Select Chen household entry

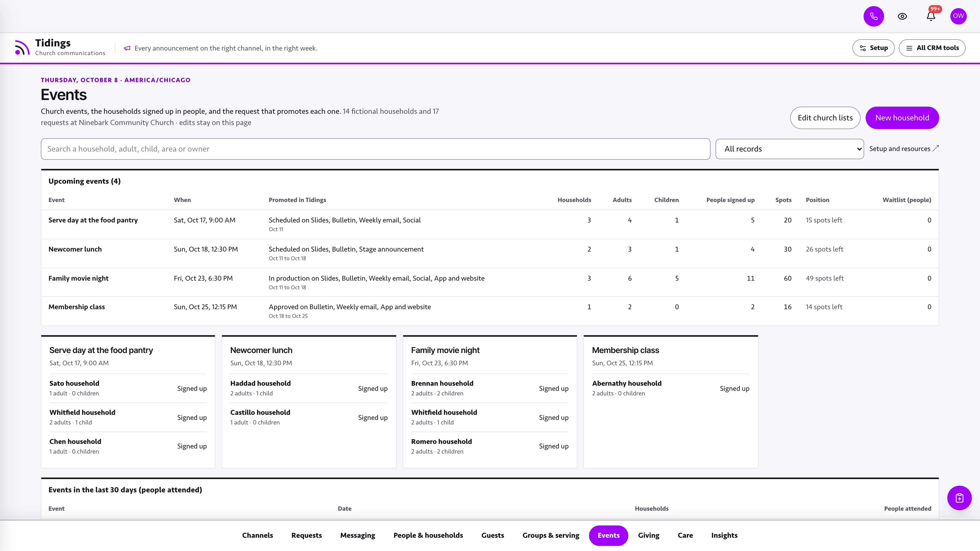[x=128, y=446]
